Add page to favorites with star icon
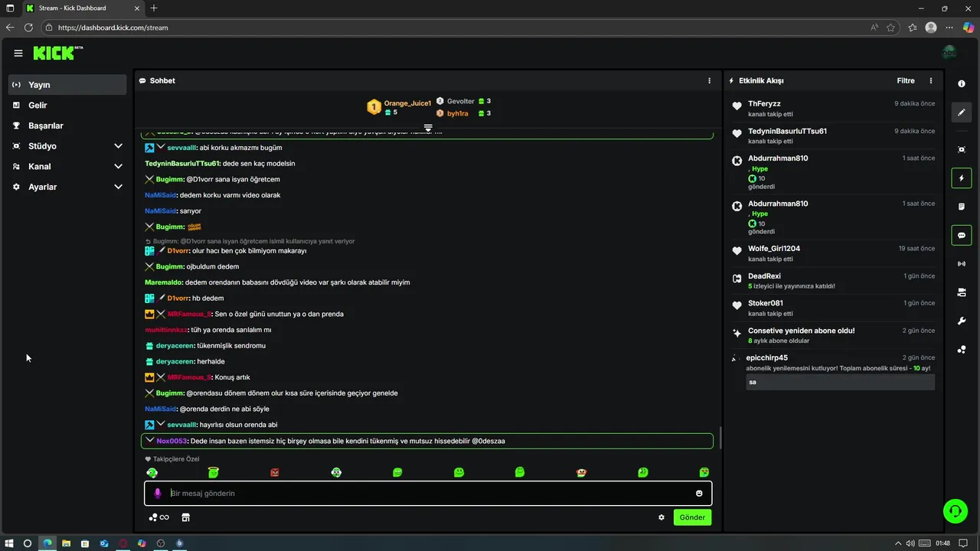 pyautogui.click(x=891, y=28)
